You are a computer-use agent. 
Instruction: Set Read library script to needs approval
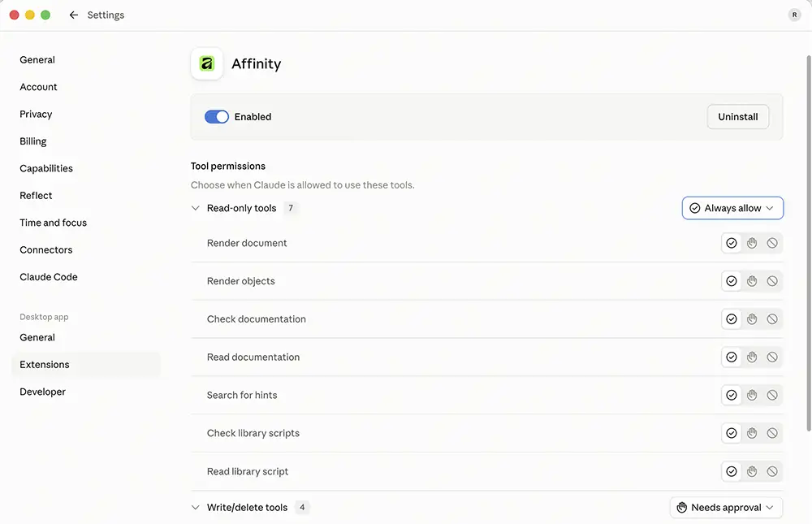[x=752, y=471]
